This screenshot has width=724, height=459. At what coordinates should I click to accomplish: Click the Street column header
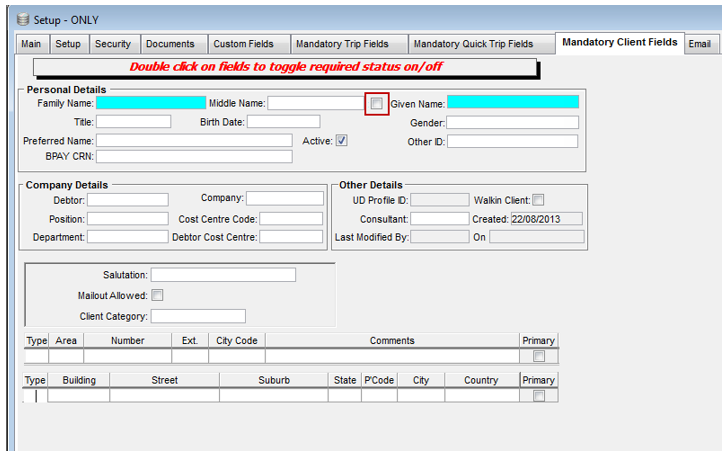tap(164, 380)
